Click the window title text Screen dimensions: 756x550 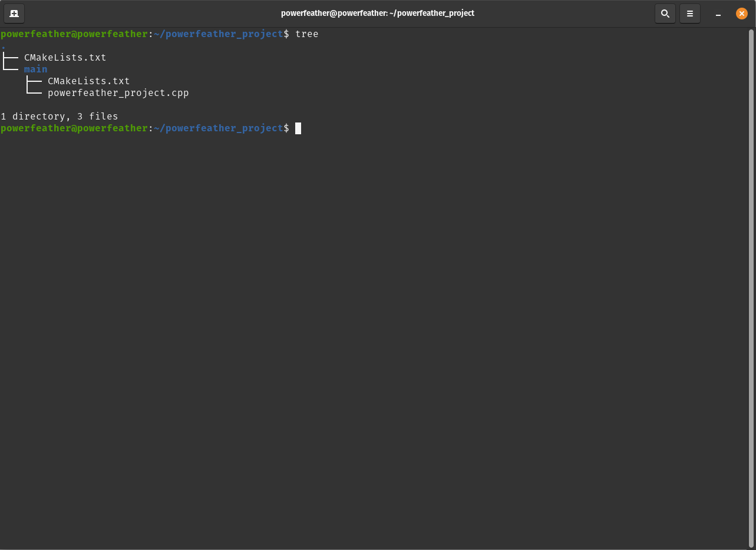point(378,13)
